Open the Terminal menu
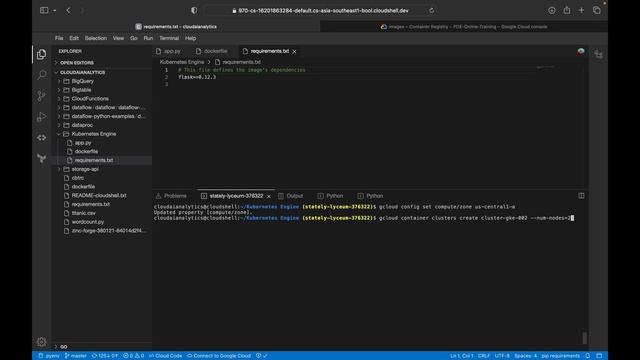 [169, 38]
